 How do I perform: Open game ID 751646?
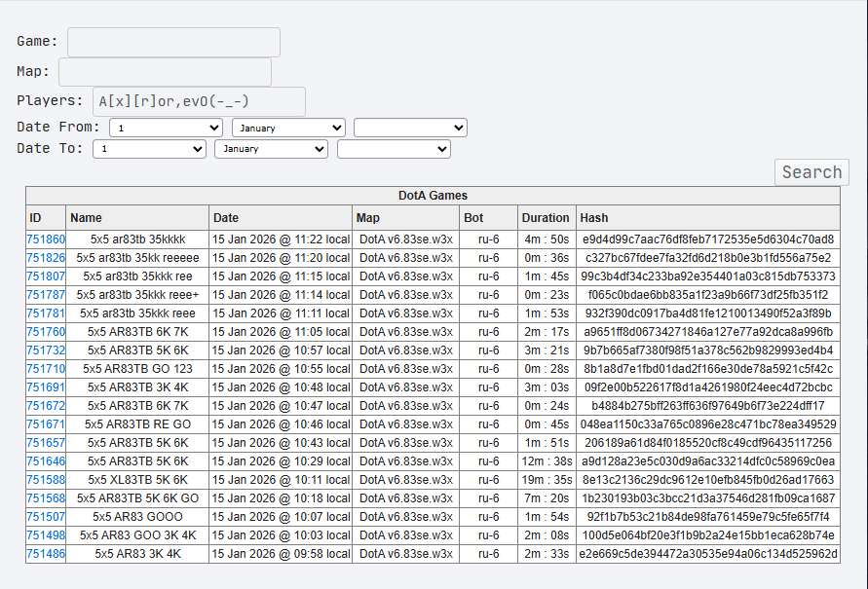click(46, 461)
